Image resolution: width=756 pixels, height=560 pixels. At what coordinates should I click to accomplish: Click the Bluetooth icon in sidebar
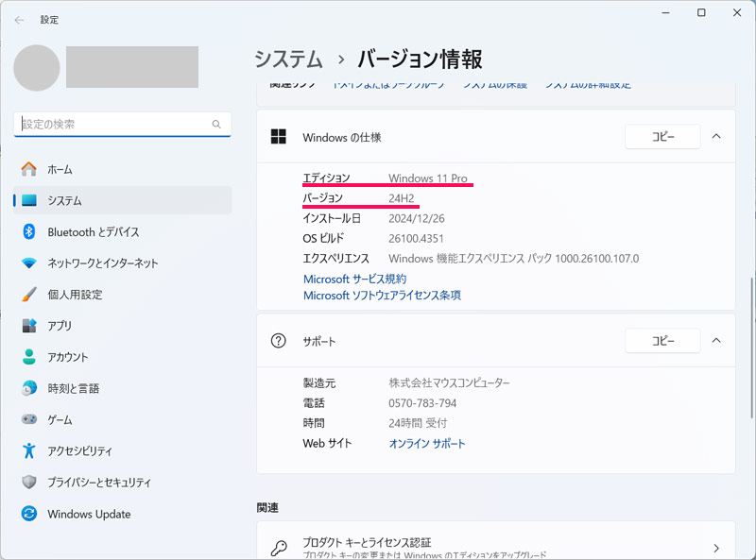click(x=29, y=231)
